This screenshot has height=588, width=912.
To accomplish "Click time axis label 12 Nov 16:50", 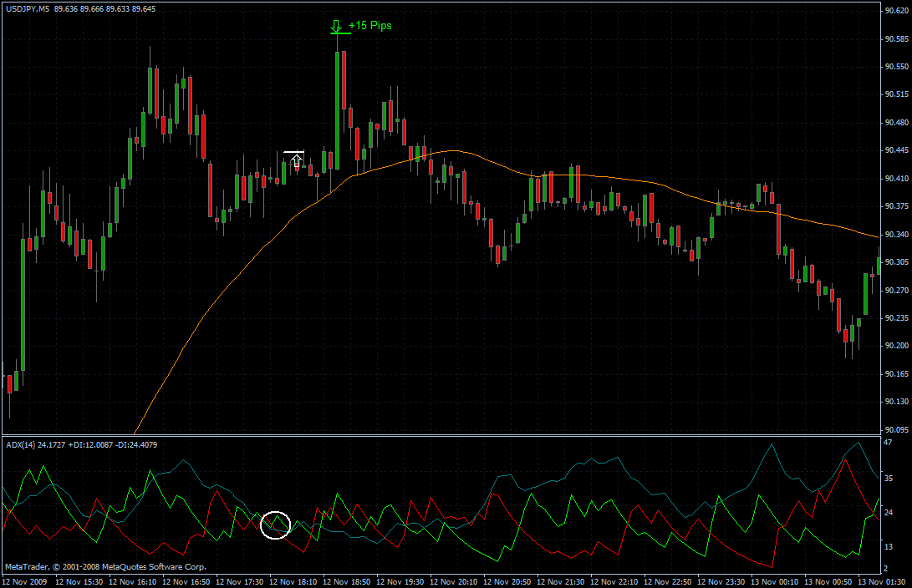I will [x=186, y=581].
